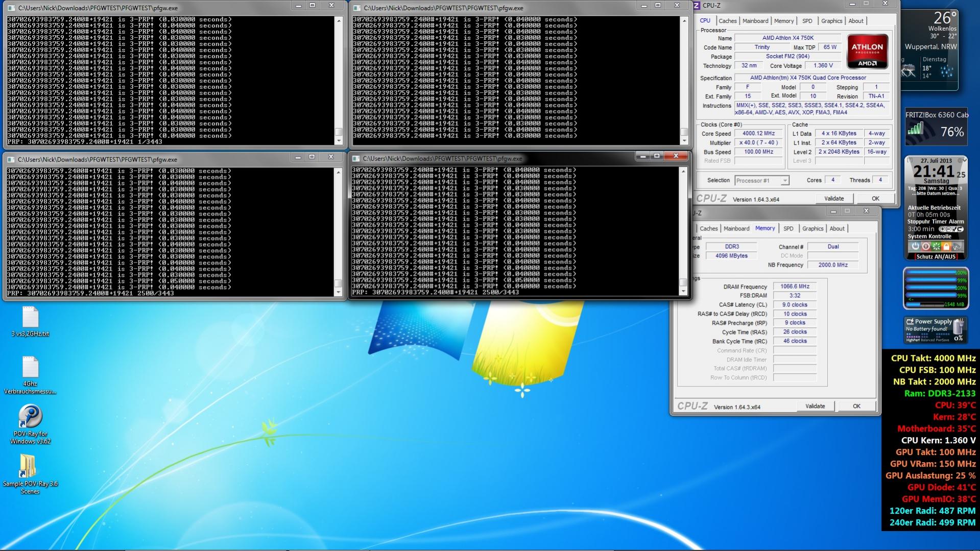Click the title bar icon of the bottom-right pfgw.exe window

coord(356,158)
